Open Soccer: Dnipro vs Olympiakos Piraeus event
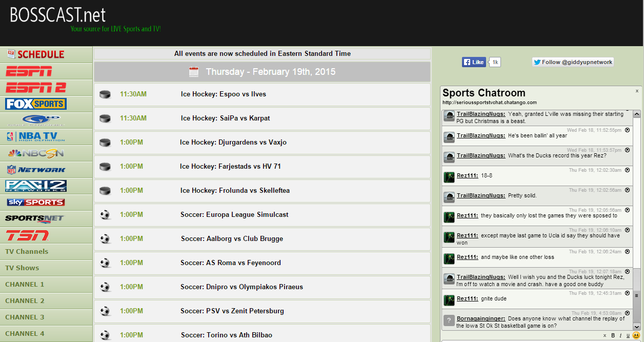The height and width of the screenshot is (342, 644). pyautogui.click(x=242, y=287)
